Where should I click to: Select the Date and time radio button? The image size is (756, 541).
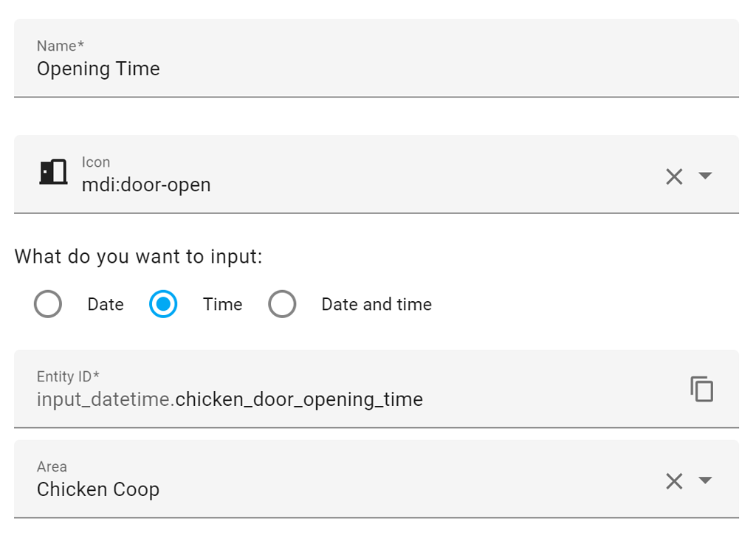pyautogui.click(x=282, y=303)
